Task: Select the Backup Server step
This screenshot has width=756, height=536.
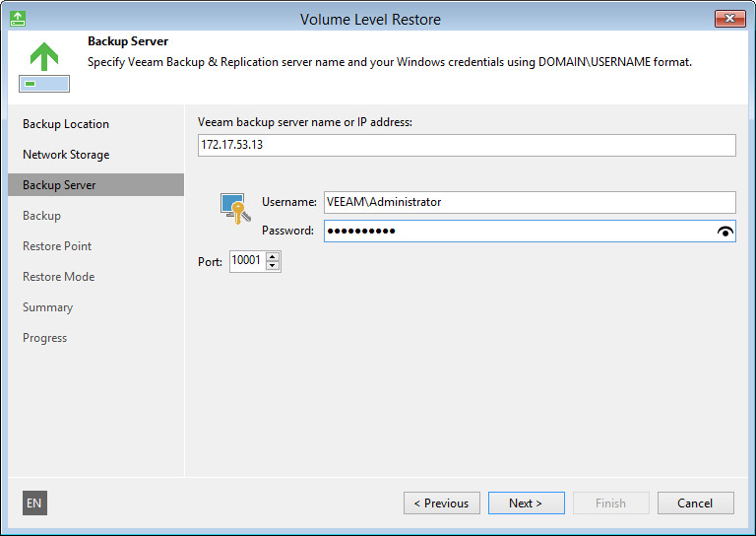Action: point(95,185)
